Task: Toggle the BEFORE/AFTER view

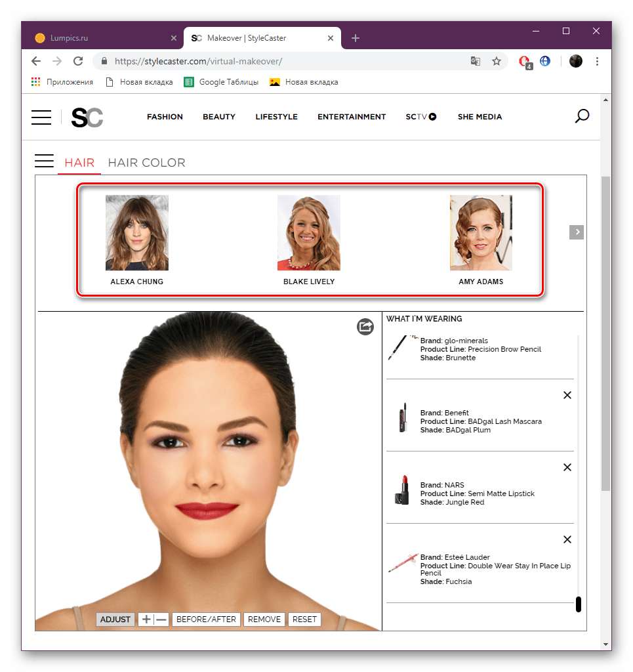Action: point(206,619)
